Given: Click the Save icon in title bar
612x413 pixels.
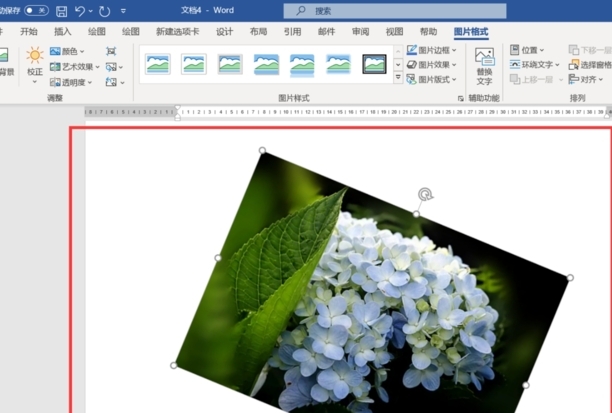Looking at the screenshot, I should click(61, 11).
